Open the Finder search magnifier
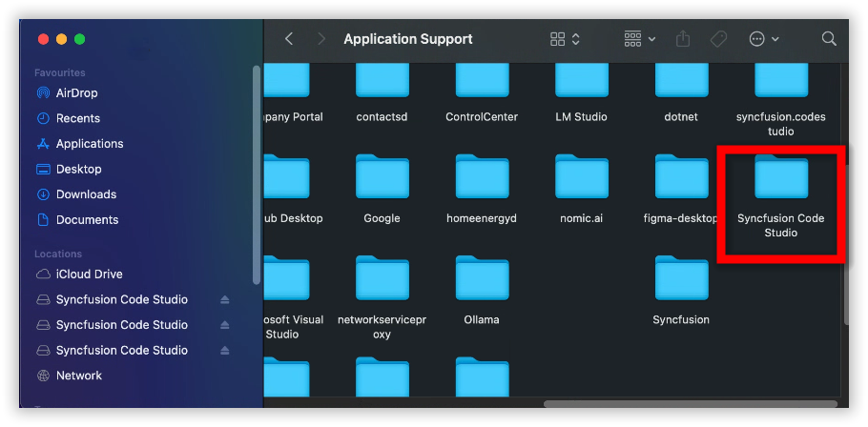This screenshot has width=868, height=427. coord(829,39)
